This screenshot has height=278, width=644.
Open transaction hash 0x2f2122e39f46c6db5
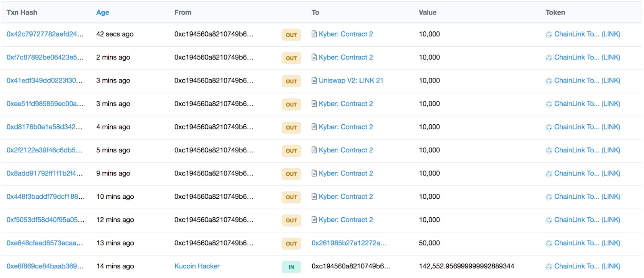(x=44, y=150)
